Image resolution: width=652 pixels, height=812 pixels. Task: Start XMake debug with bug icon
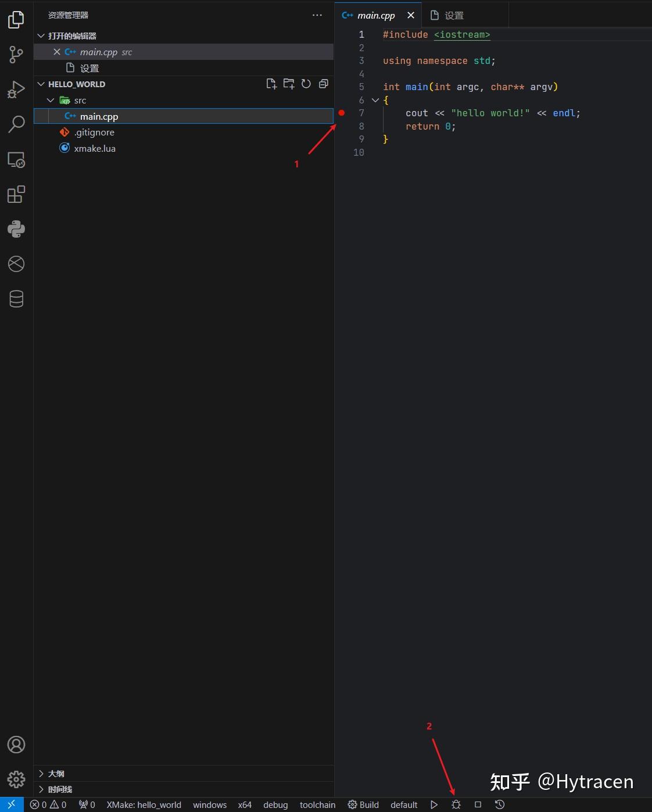(x=456, y=805)
